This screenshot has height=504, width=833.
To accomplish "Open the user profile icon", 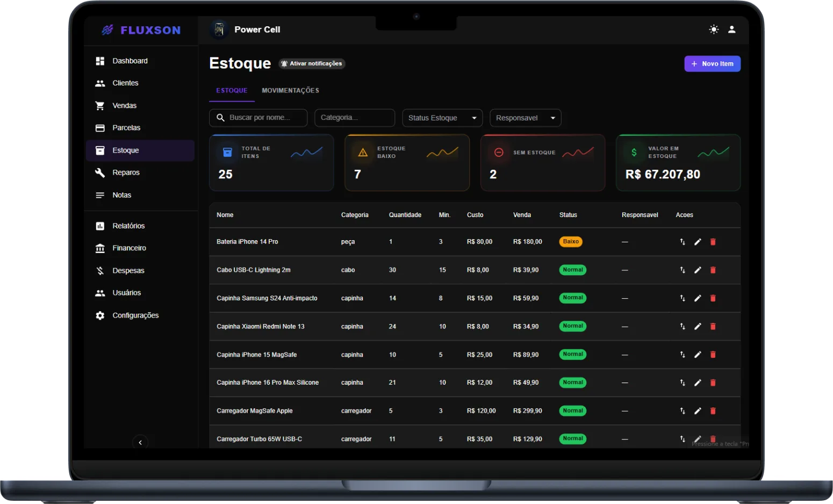I will [731, 30].
